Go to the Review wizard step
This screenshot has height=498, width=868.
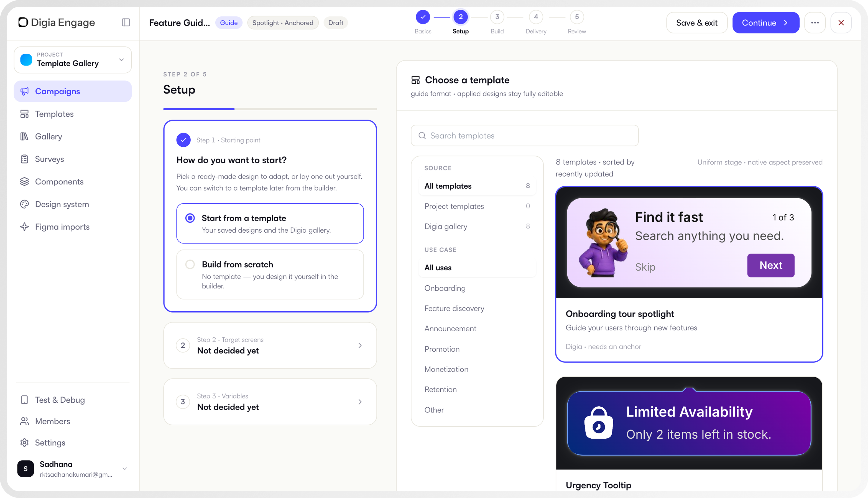tap(577, 22)
